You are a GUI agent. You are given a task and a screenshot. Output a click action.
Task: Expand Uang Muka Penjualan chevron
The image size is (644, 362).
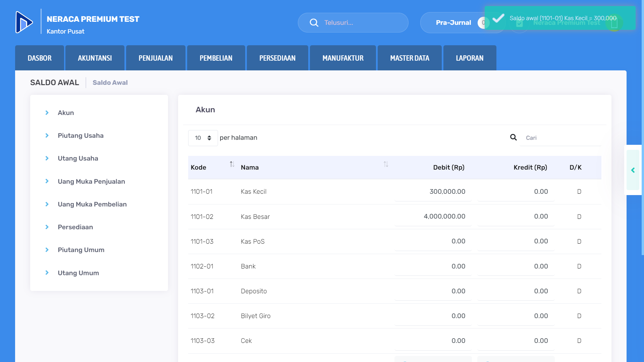(47, 181)
